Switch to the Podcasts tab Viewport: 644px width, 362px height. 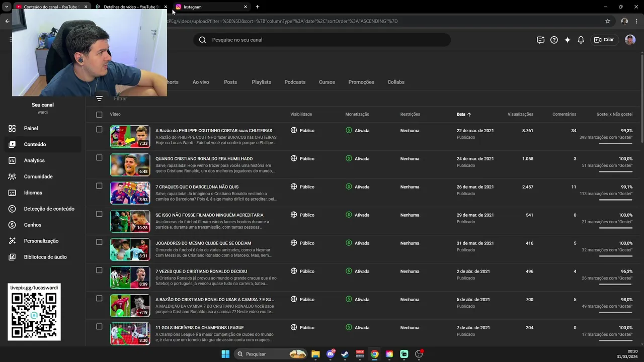pos(295,82)
